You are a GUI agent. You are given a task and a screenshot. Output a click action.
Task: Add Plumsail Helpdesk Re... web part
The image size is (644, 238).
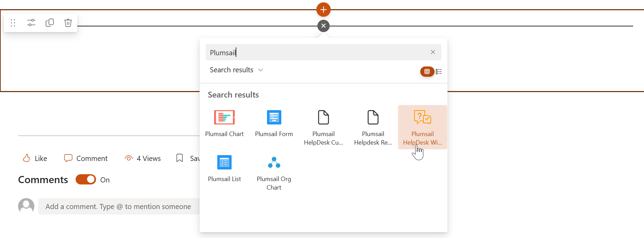[373, 128]
